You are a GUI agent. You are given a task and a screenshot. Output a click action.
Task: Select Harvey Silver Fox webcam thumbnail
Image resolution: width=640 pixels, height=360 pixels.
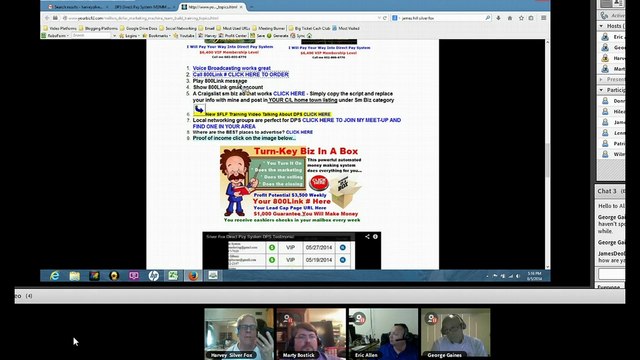(x=239, y=334)
